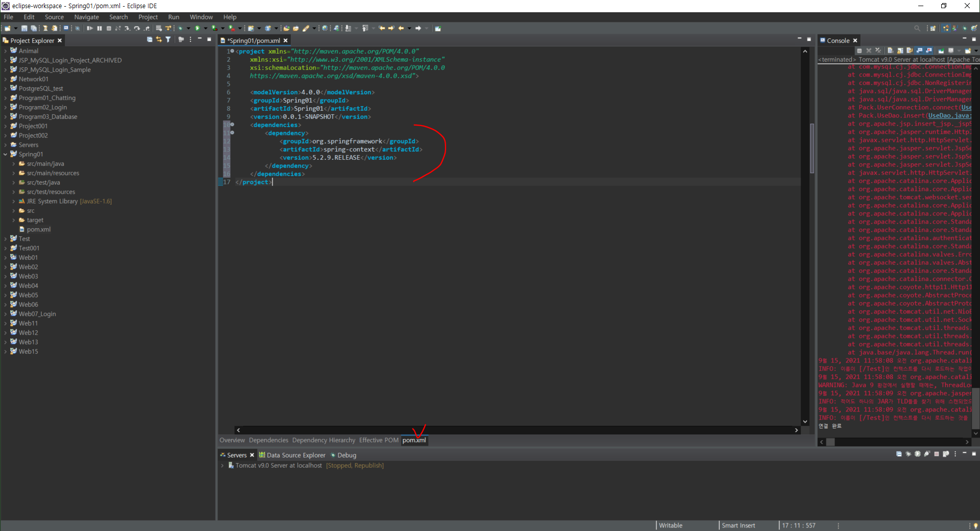Click the editor vertical scrollbar thumb
This screenshot has height=531, width=980.
[812, 148]
